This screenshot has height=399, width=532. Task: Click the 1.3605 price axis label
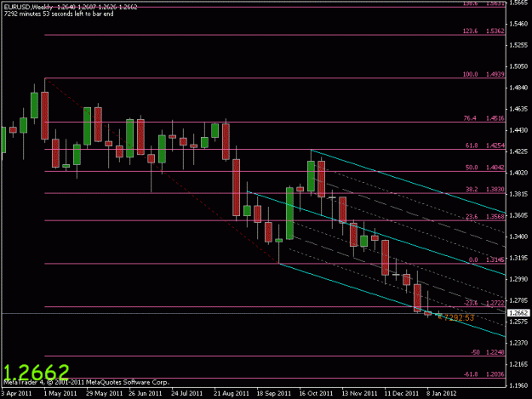[518, 215]
